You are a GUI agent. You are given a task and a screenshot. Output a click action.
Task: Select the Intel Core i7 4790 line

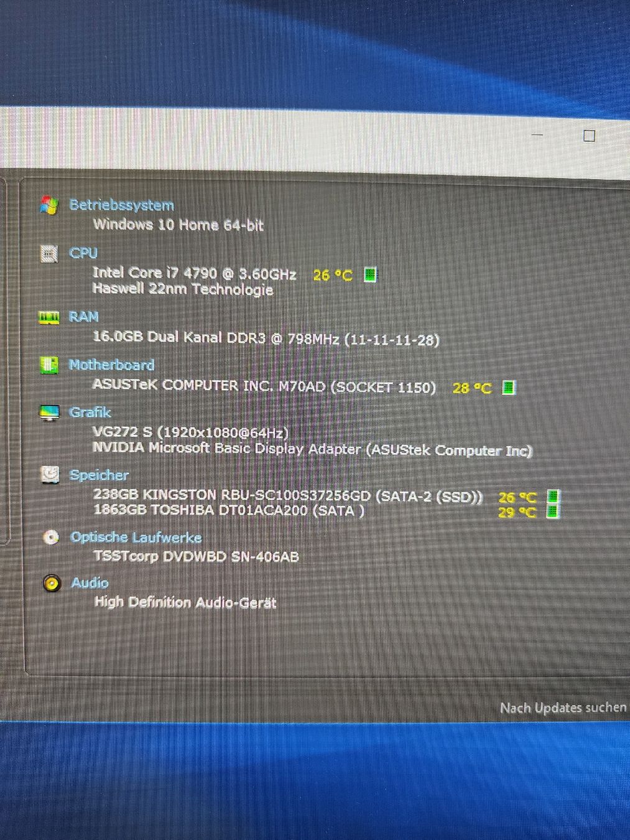coord(195,273)
